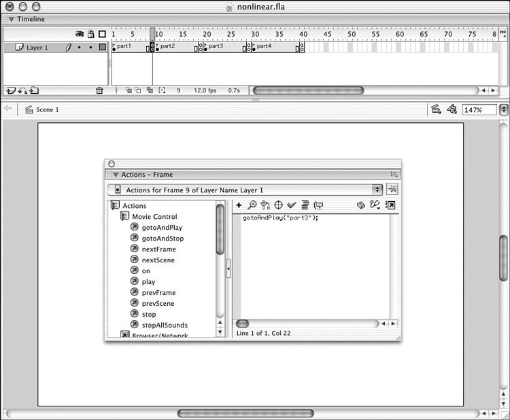Open the timeline Frame View menu
Screen dimensions: 510x420
coord(503,33)
